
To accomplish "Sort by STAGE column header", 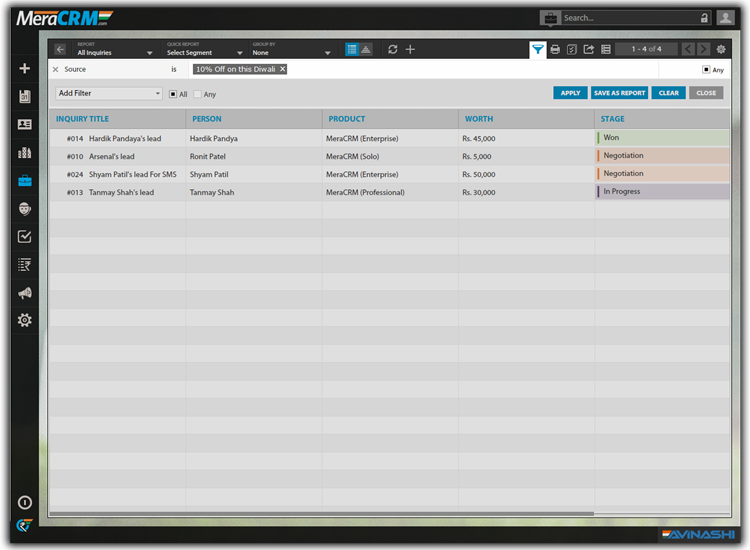I will [x=613, y=119].
